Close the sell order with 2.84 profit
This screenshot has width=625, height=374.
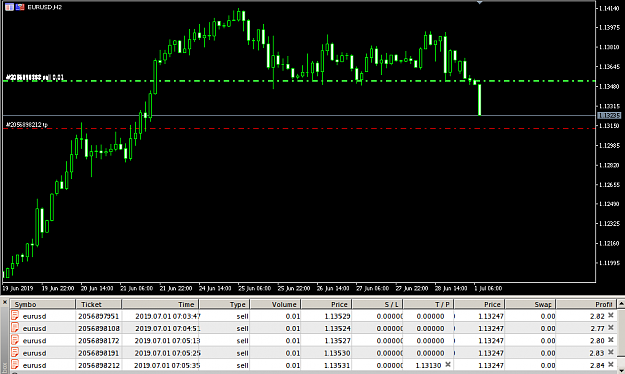tap(610, 364)
